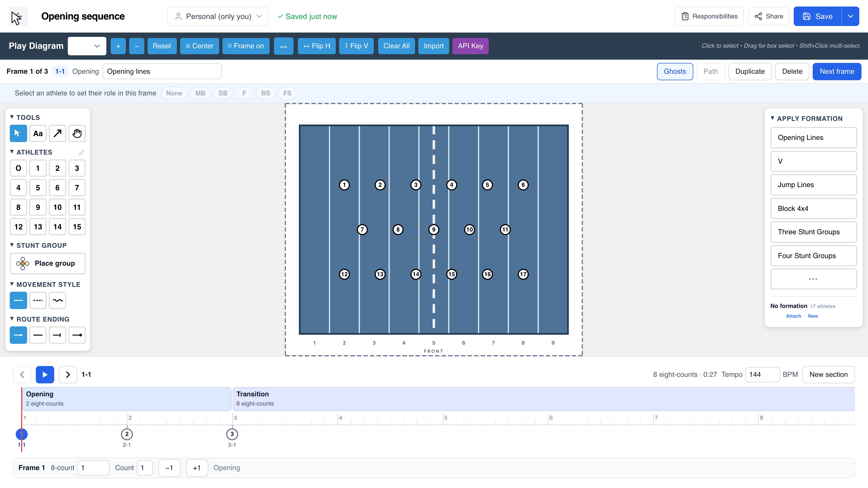
Task: Click Place group button
Action: pos(47,263)
